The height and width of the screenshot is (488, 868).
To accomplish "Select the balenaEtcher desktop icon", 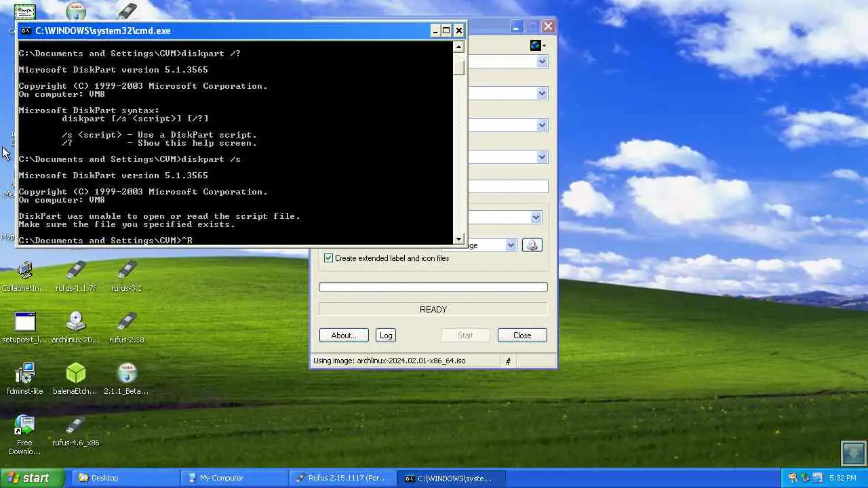I will [76, 373].
